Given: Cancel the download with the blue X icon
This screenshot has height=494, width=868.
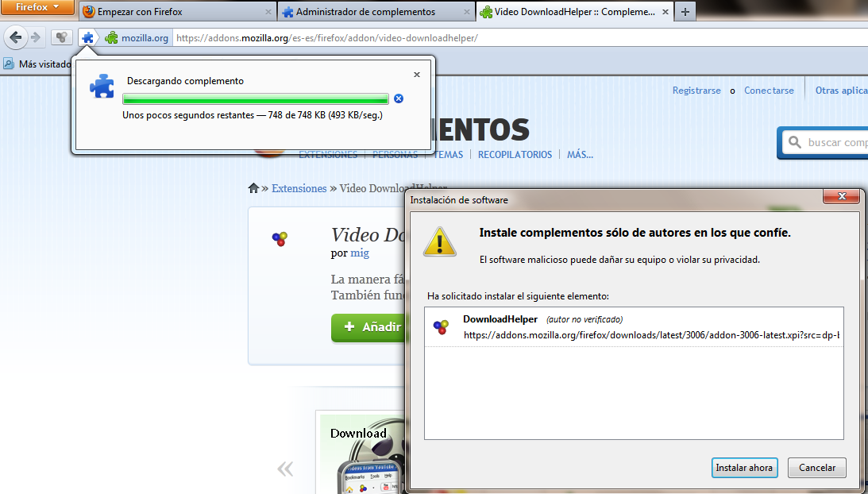Looking at the screenshot, I should tap(399, 98).
